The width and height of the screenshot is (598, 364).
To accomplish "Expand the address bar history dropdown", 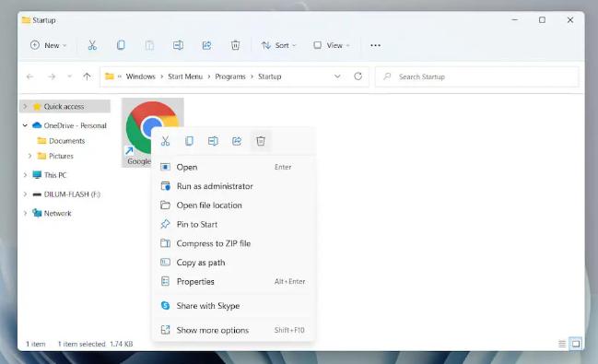I will coord(337,76).
